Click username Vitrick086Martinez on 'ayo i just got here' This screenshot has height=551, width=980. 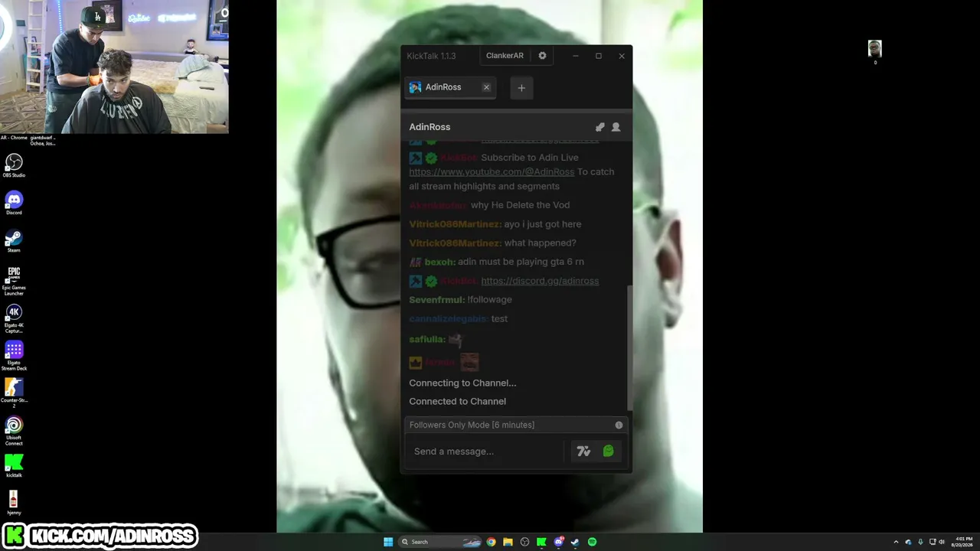tap(456, 224)
